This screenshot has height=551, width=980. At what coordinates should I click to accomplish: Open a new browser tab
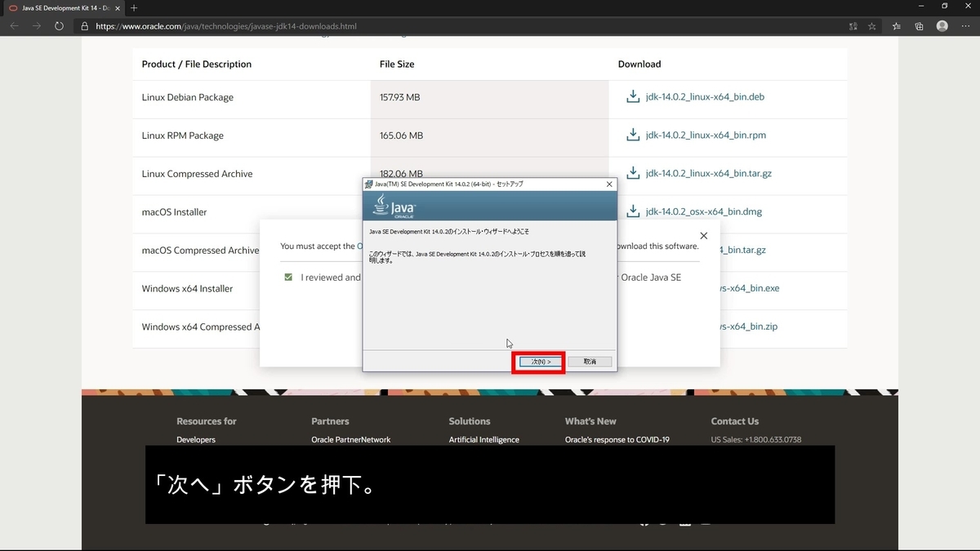pos(134,7)
